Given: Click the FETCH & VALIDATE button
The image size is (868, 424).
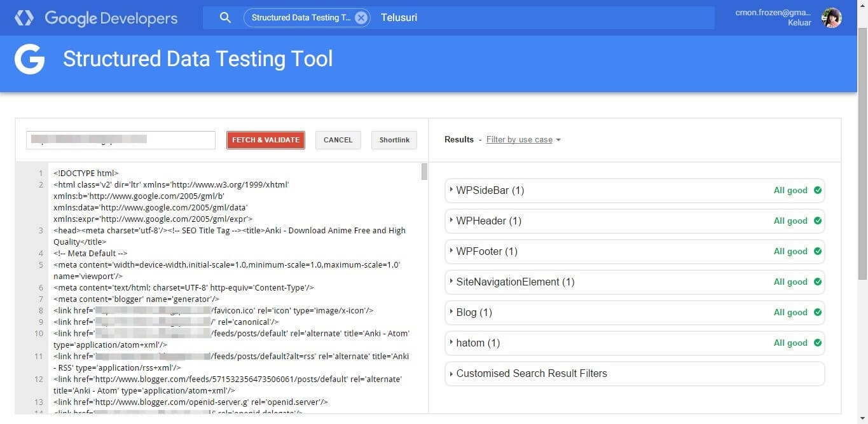Looking at the screenshot, I should [266, 140].
